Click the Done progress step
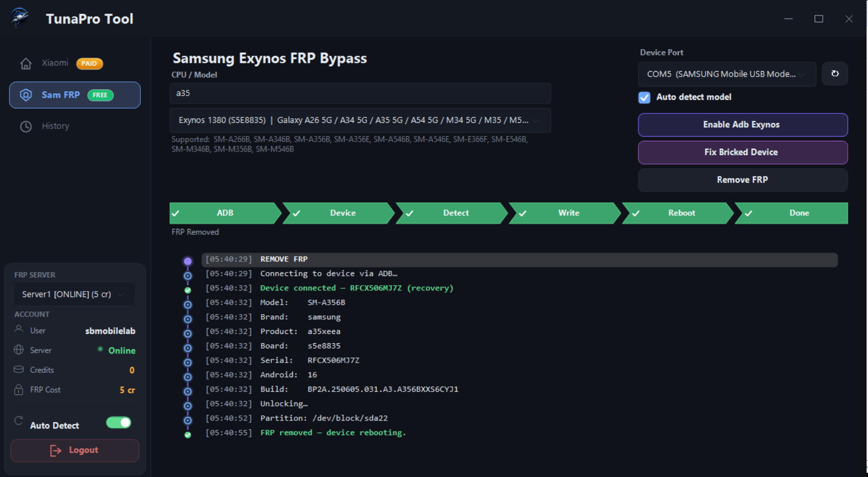 (x=792, y=213)
